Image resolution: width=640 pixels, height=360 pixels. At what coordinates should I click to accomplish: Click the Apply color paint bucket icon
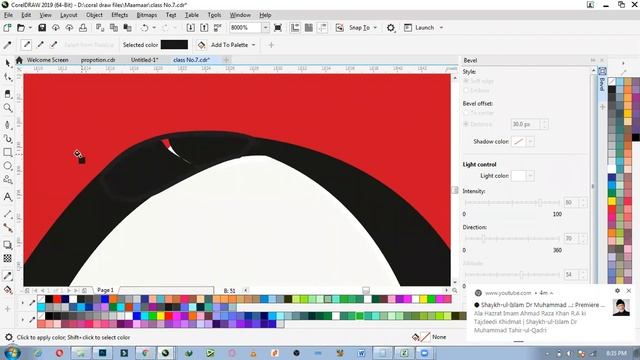[x=201, y=45]
